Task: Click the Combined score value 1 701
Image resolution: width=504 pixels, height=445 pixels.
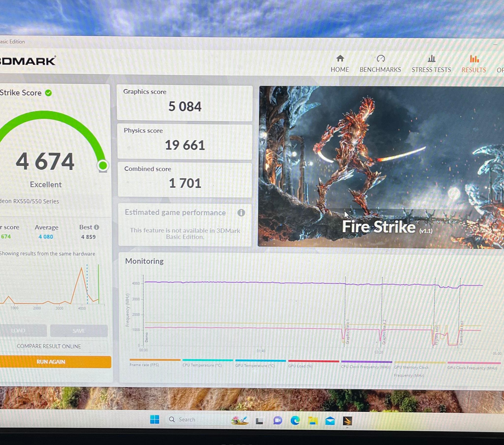Action: tap(185, 183)
